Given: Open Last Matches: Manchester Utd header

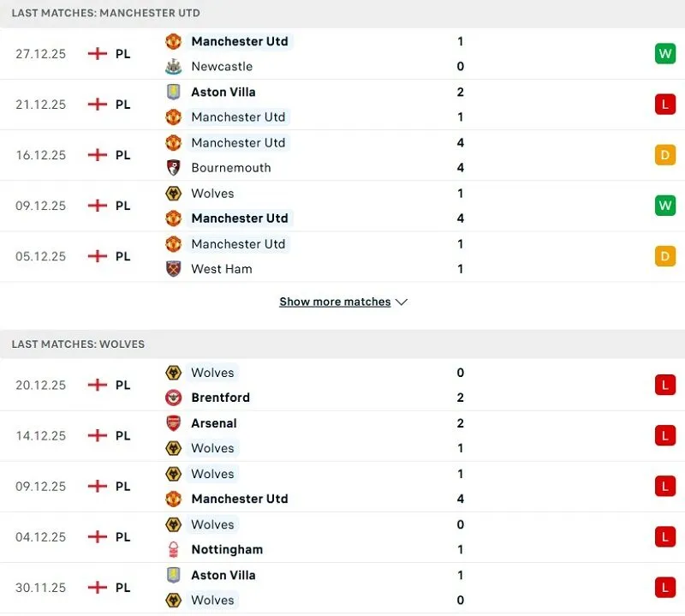Looking at the screenshot, I should 106,13.
